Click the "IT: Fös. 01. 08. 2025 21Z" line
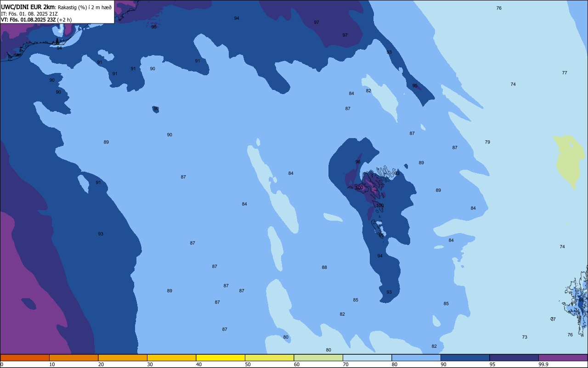The height and width of the screenshot is (368, 588). 29,14
